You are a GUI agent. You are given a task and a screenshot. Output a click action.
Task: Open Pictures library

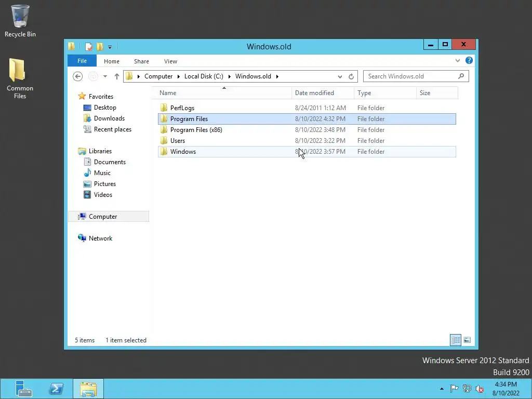click(x=104, y=183)
